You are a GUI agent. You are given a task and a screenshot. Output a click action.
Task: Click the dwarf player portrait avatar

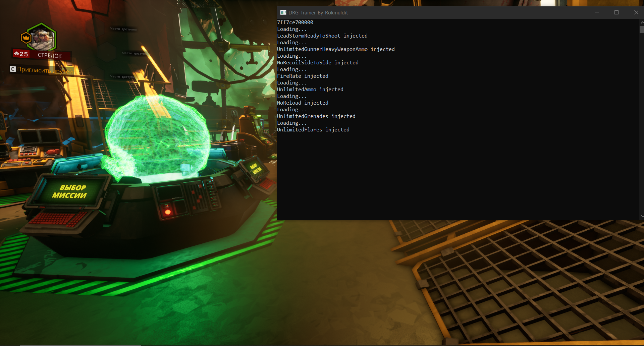[42, 39]
